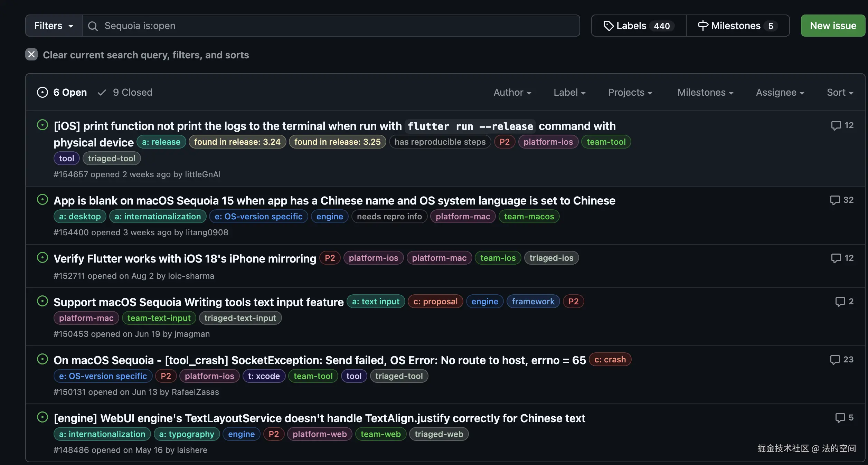The height and width of the screenshot is (465, 868).
Task: Click comment icon on SocketException issue
Action: (835, 360)
